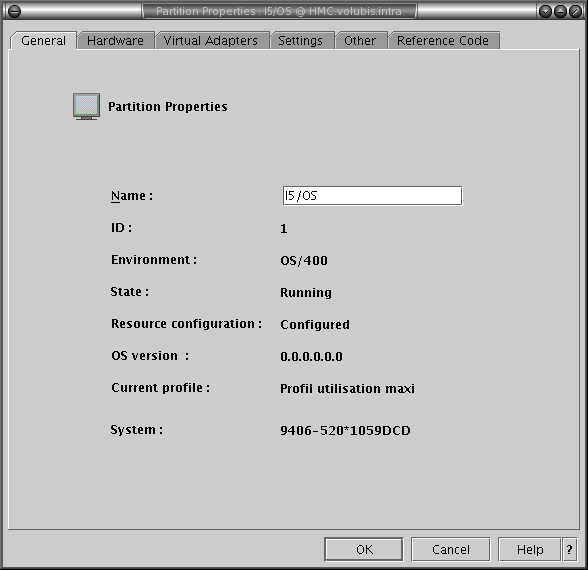Click the Current profile label
Image resolution: width=588 pixels, height=570 pixels.
[x=160, y=387]
